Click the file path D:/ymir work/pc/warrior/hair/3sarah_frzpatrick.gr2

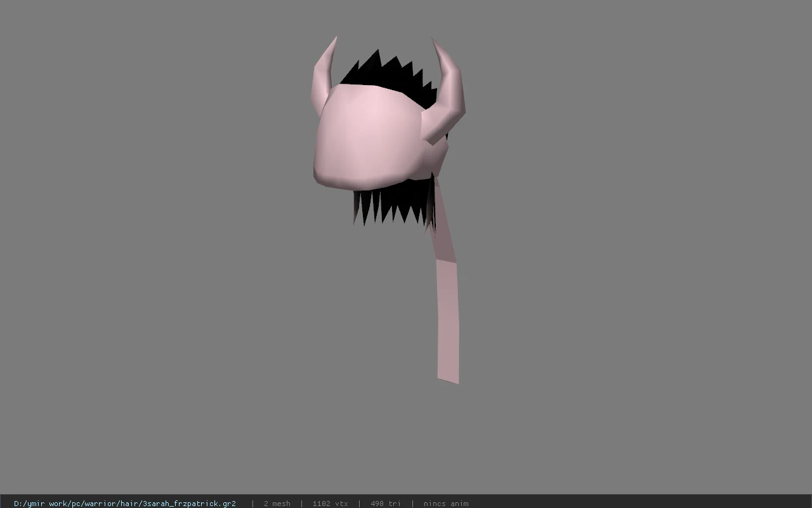(x=125, y=504)
